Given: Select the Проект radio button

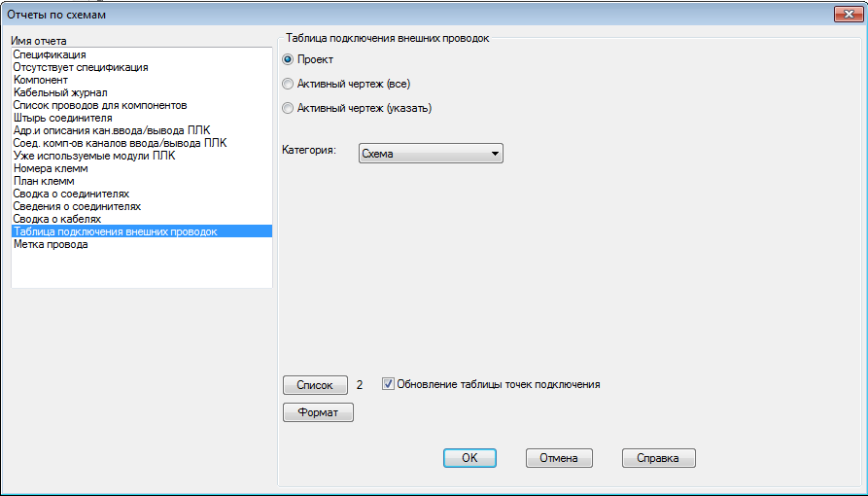Looking at the screenshot, I should (x=287, y=60).
